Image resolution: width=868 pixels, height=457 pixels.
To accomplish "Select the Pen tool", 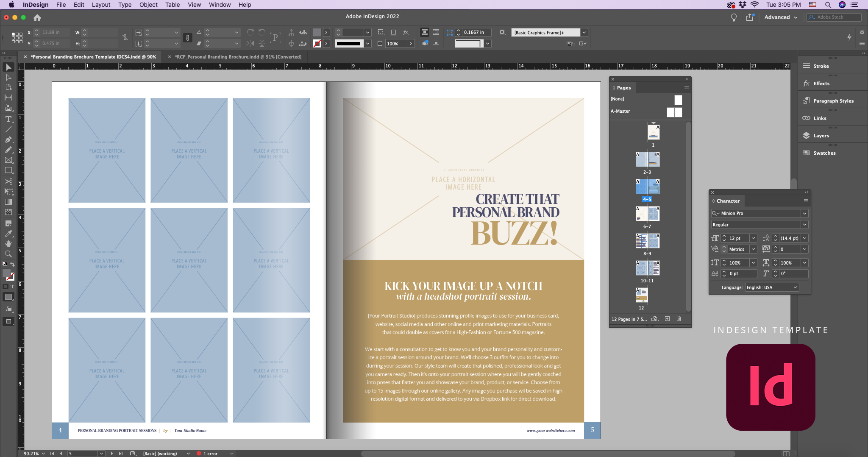I will [8, 139].
